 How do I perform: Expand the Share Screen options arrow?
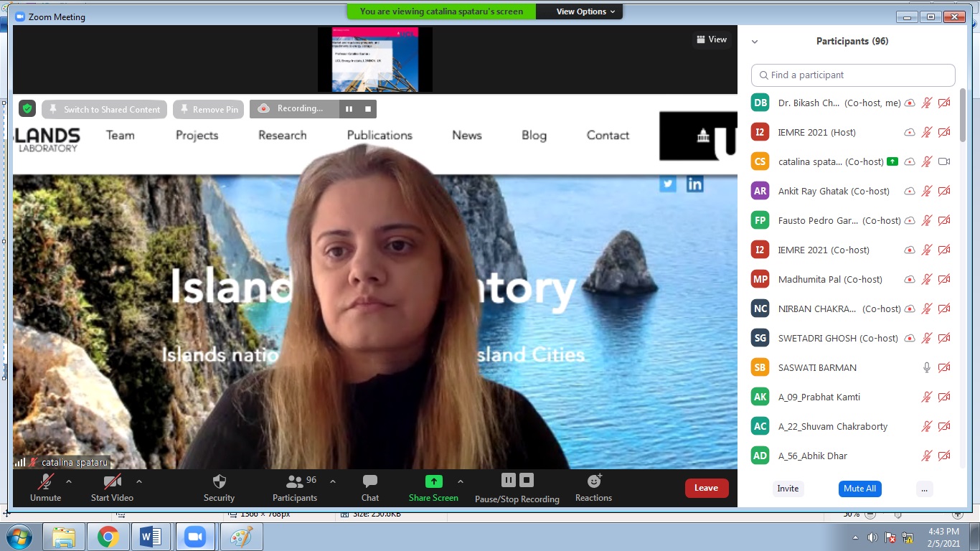(461, 481)
